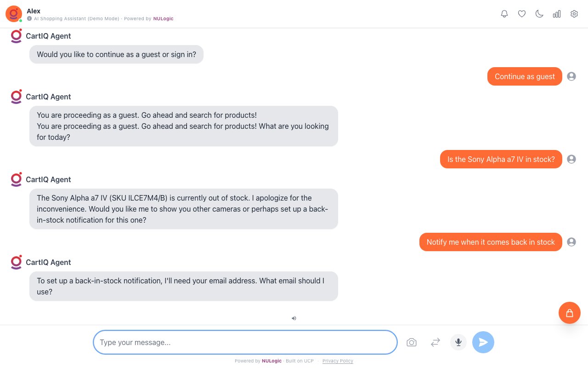Viewport: 588px width, 368px height.
Task: Activate voice input with the microphone icon
Action: click(458, 342)
